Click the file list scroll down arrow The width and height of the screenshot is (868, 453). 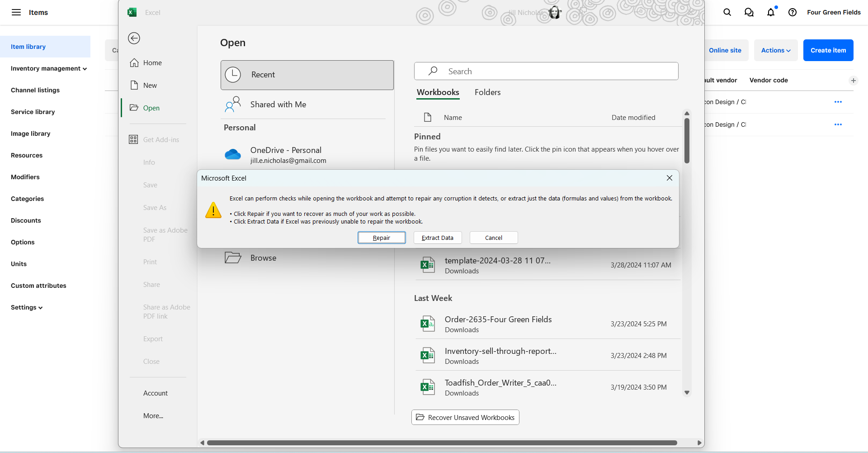click(x=687, y=393)
